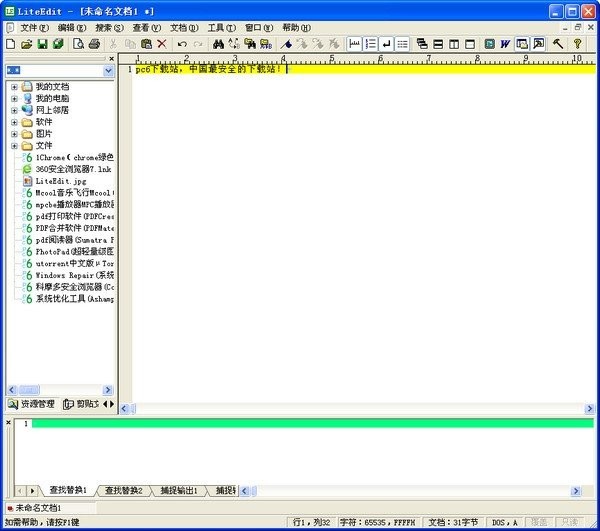Click the hammer Options icon
Screen dimensions: 600x531
558,44
